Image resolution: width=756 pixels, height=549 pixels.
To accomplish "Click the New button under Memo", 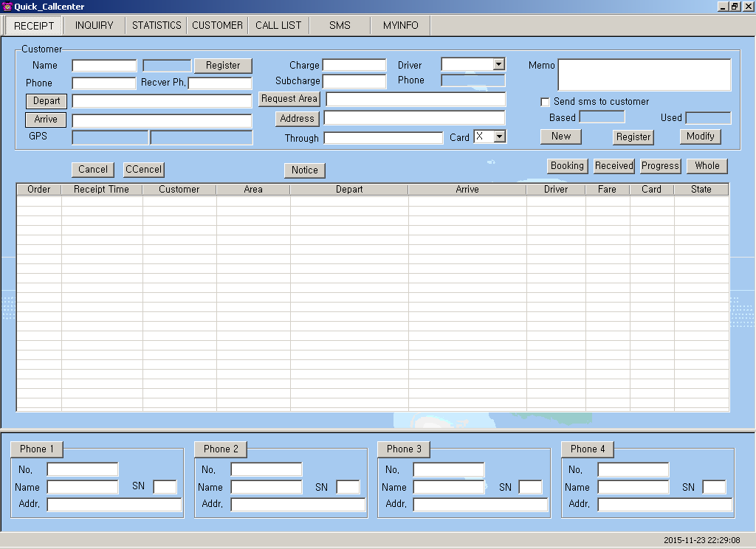I will pos(561,137).
